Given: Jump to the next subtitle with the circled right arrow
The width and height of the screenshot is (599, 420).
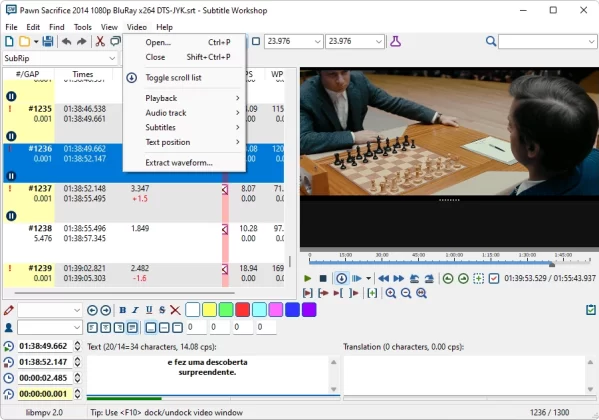Looking at the screenshot, I should point(106,310).
